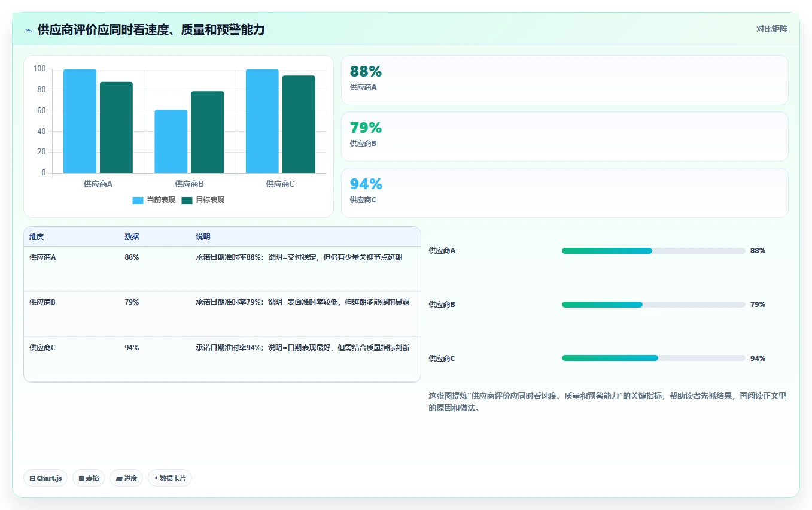Click the 88% value in the table
This screenshot has height=510, width=812.
pos(132,257)
